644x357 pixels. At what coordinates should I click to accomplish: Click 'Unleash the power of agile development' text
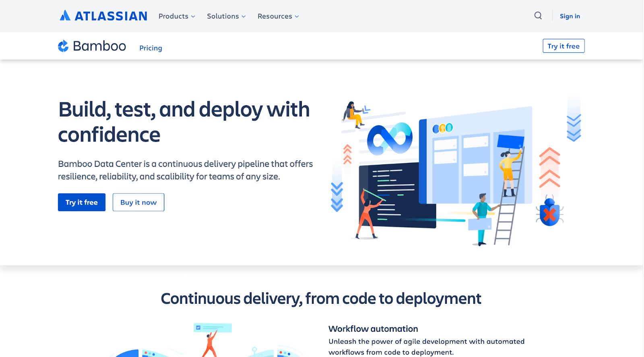426,347
